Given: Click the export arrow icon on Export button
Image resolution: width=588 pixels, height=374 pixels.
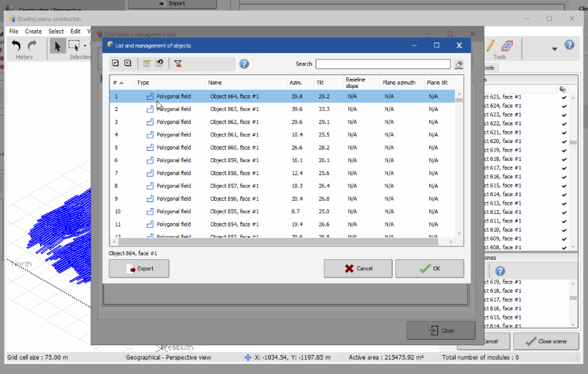Looking at the screenshot, I should point(131,269).
